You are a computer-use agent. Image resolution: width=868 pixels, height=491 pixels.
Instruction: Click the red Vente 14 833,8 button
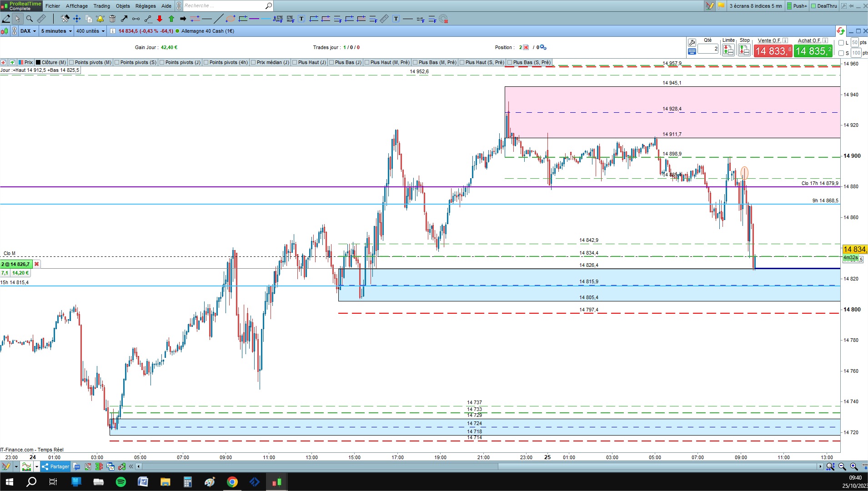coord(773,51)
